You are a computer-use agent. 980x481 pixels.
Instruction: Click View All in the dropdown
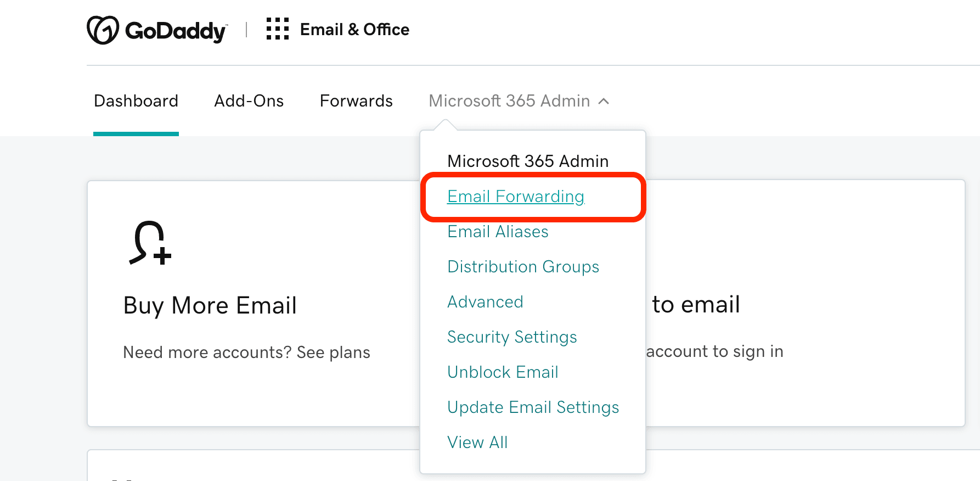[x=477, y=443]
